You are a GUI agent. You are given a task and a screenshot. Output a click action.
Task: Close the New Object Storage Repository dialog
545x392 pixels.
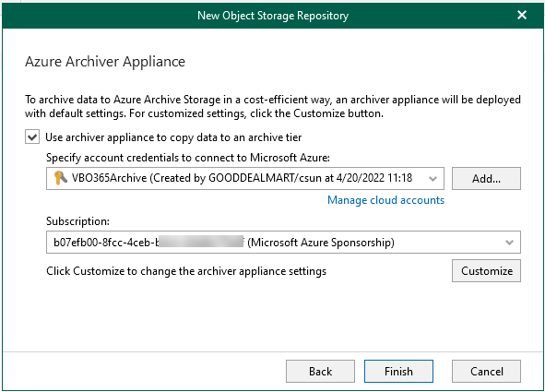tap(522, 16)
